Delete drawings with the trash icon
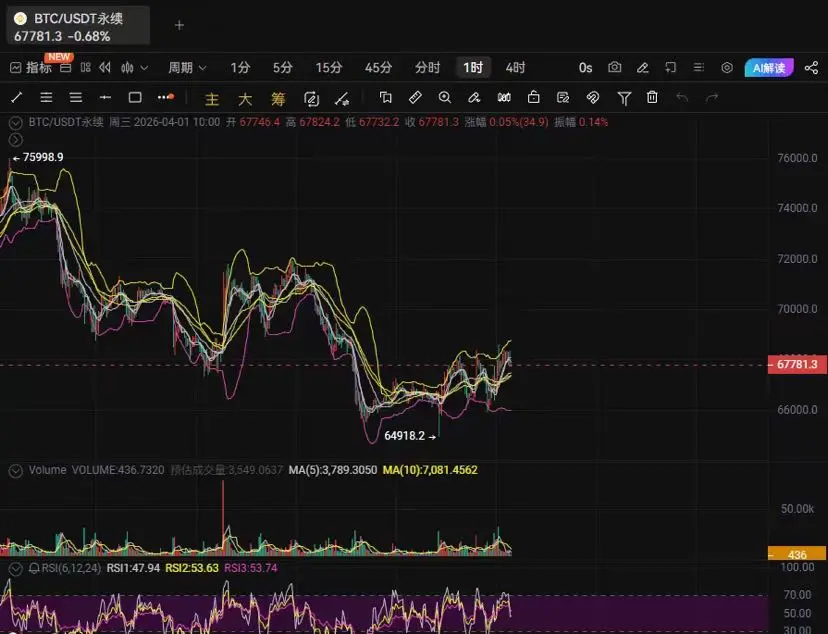828x634 pixels. 652,98
